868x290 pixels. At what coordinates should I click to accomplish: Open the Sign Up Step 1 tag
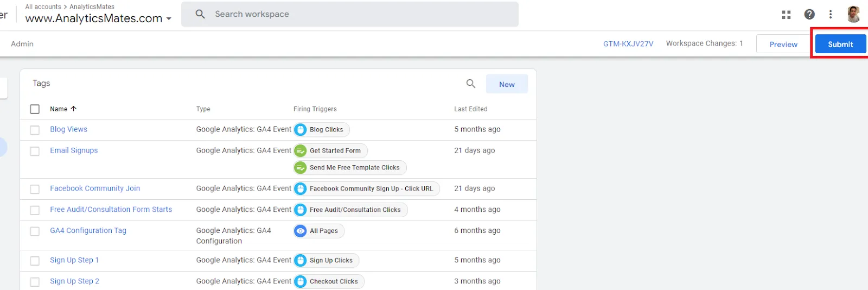(x=74, y=260)
